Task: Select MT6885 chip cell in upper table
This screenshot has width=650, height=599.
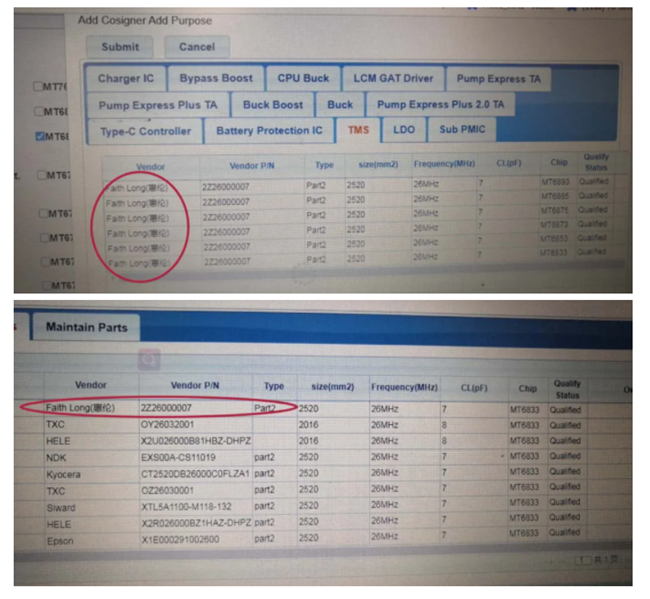Action: point(555,196)
